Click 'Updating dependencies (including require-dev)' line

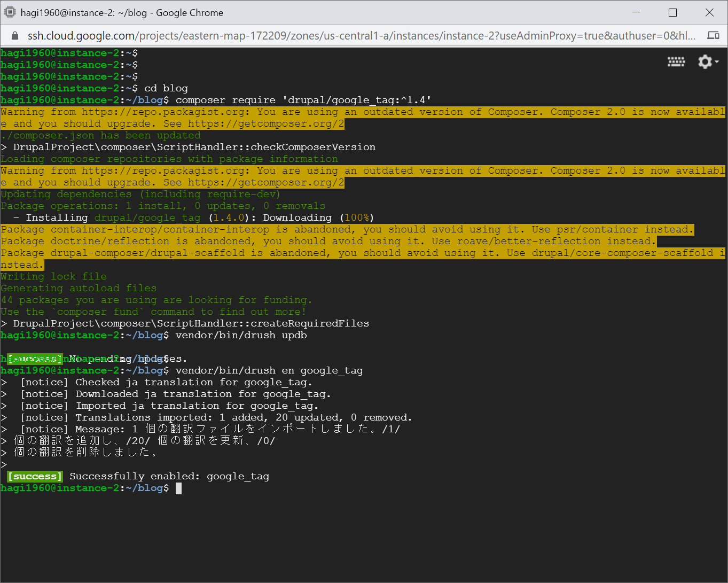(140, 194)
